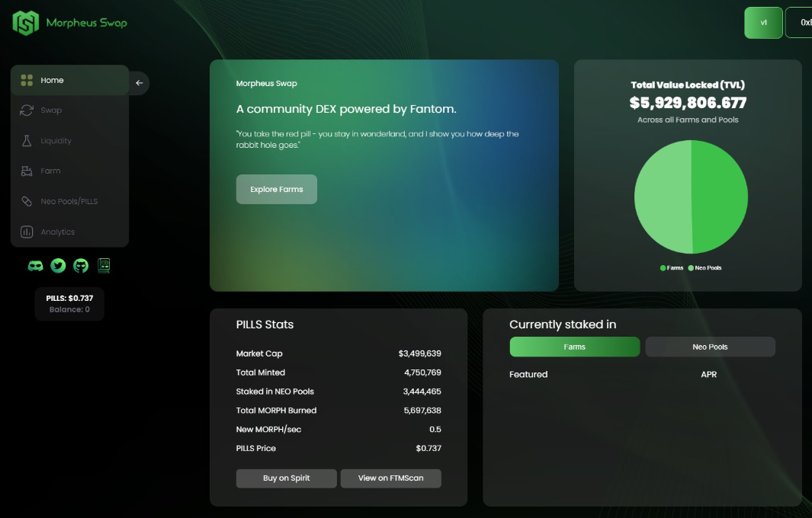
Task: Click the Farm tractor icon
Action: click(27, 171)
